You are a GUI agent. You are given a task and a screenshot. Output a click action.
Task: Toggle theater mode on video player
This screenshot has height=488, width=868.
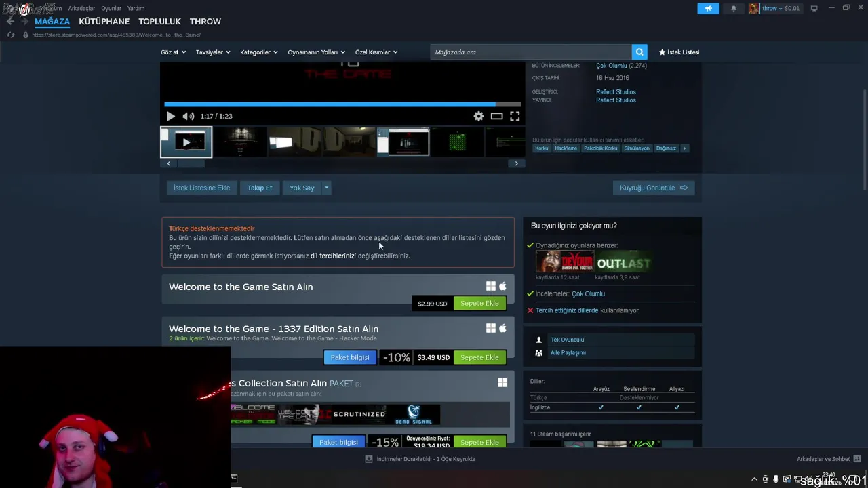click(497, 116)
